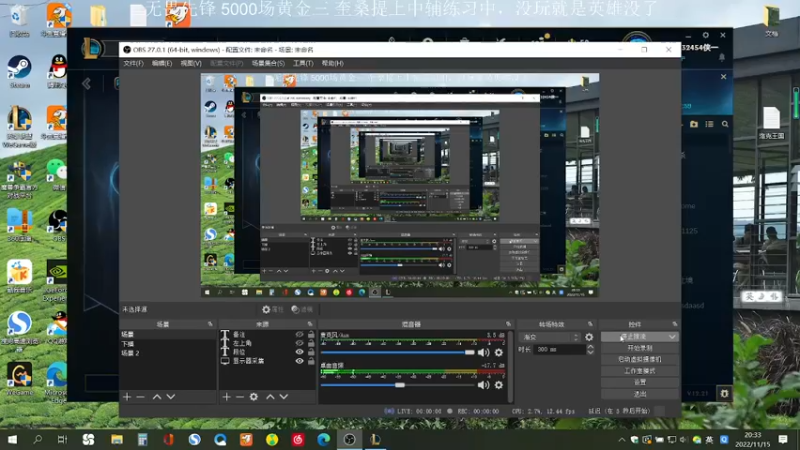Image resolution: width=800 pixels, height=450 pixels.
Task: Click search magnifier in League client panel
Action: coord(725,124)
